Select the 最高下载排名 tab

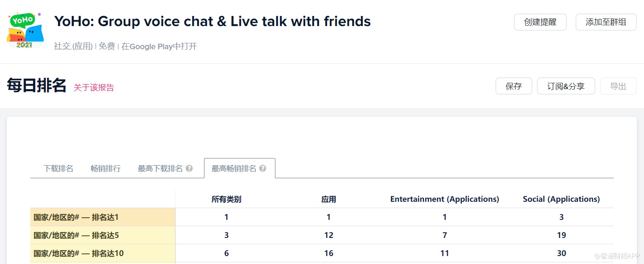click(160, 169)
